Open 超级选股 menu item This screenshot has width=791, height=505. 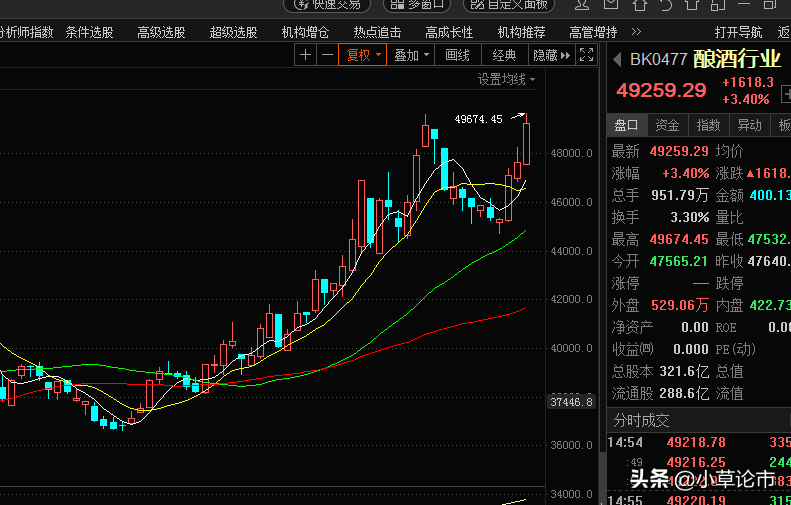(234, 33)
